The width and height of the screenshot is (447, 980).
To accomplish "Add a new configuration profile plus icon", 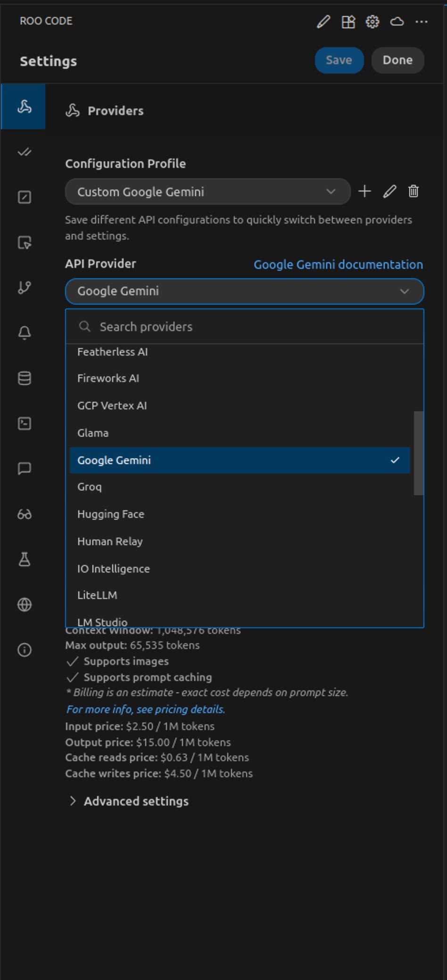I will [x=364, y=191].
